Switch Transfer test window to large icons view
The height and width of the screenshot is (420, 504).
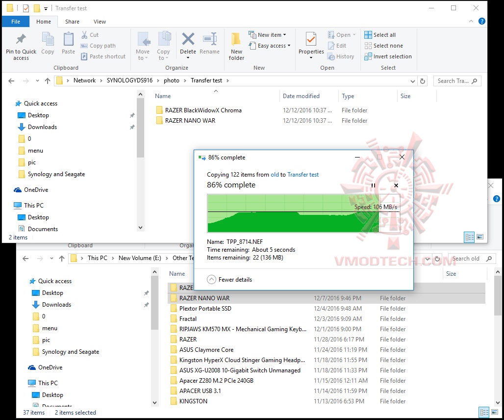pyautogui.click(x=480, y=237)
